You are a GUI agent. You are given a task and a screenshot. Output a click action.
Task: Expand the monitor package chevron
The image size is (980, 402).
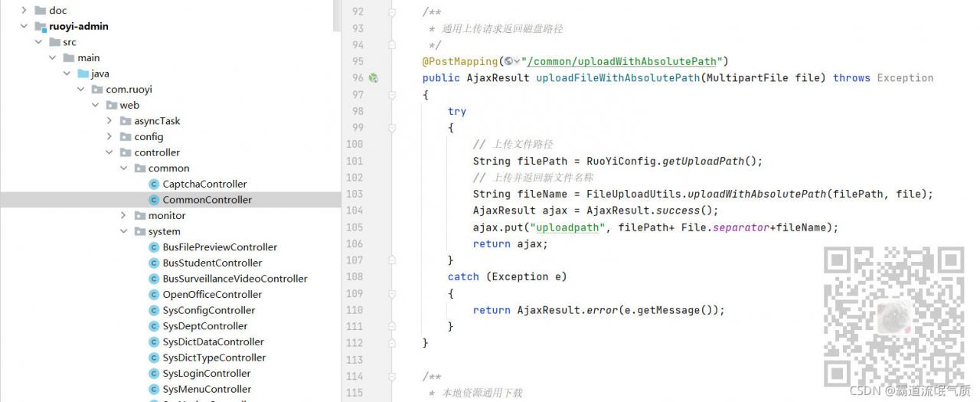click(123, 216)
